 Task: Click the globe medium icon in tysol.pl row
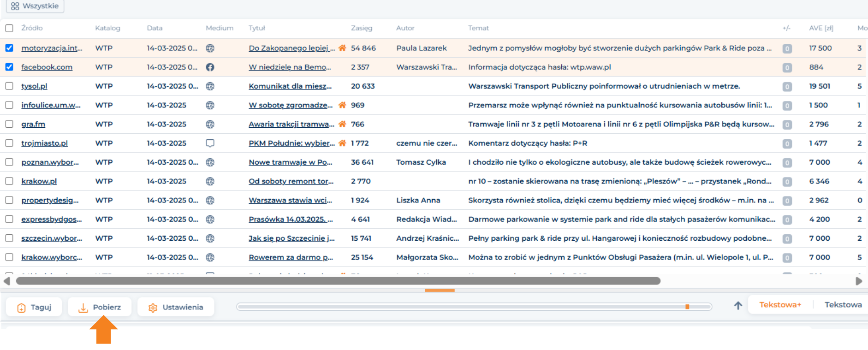(210, 86)
